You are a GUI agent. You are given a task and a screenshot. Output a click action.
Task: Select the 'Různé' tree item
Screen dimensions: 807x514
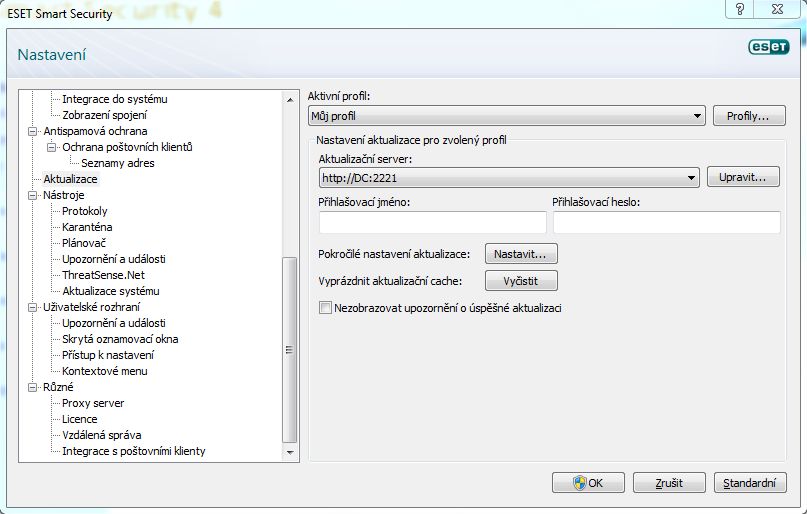[x=58, y=386]
